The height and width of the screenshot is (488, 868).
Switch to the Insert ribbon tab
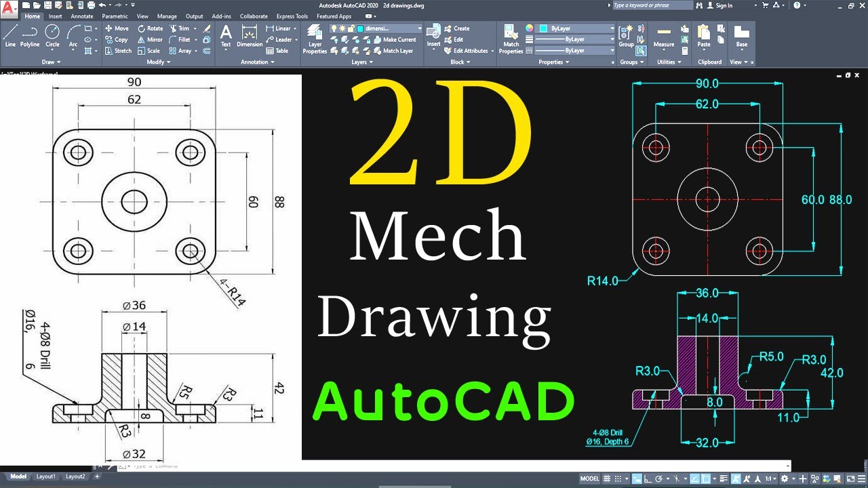55,16
